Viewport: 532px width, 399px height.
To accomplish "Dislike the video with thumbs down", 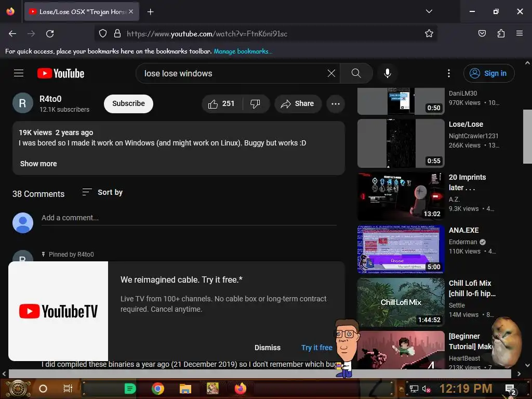I will [256, 104].
